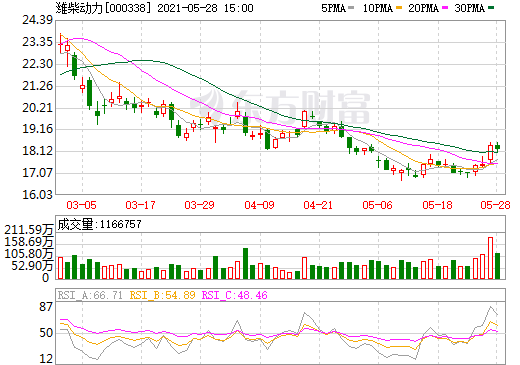Click the 03-29 date label
This screenshot has width=520, height=365.
click(x=199, y=205)
